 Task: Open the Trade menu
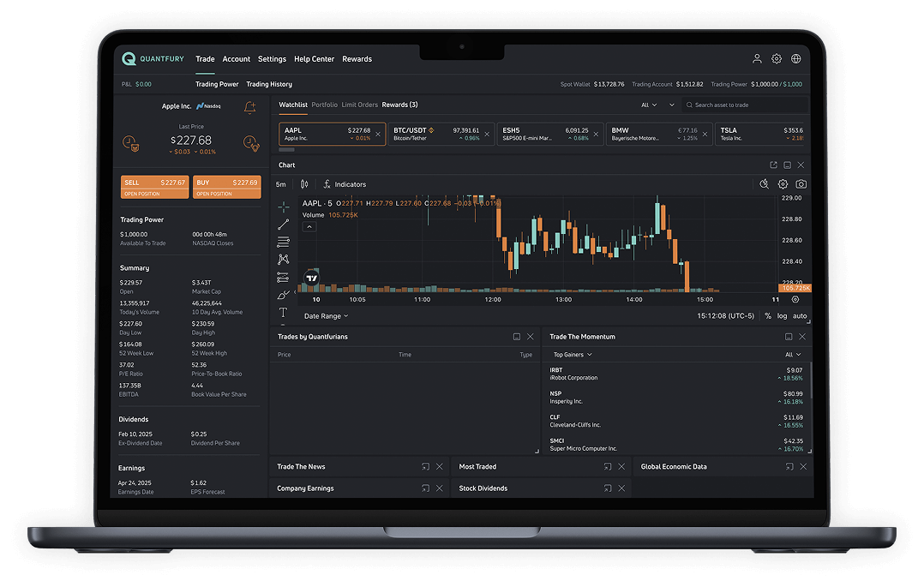pyautogui.click(x=205, y=59)
